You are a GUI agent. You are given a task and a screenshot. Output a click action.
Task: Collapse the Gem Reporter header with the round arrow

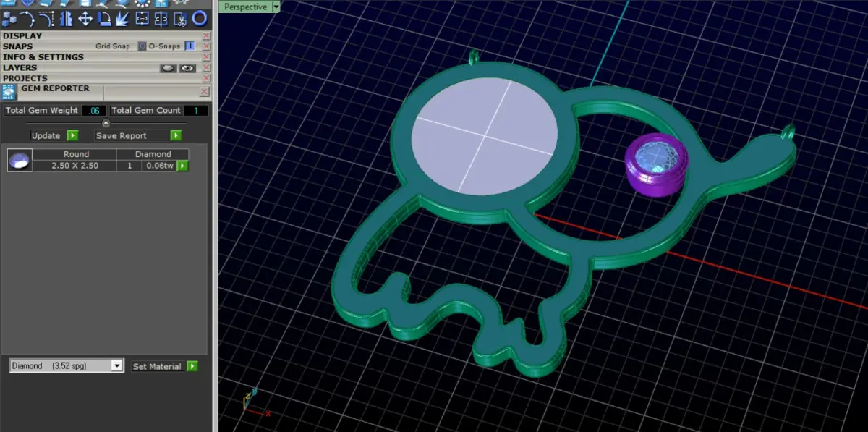point(106,122)
